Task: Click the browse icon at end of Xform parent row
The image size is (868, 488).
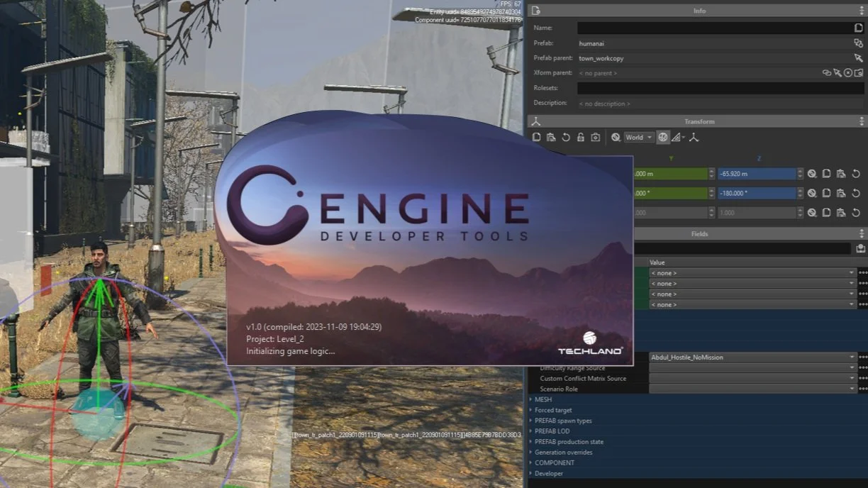Action: click(x=859, y=72)
